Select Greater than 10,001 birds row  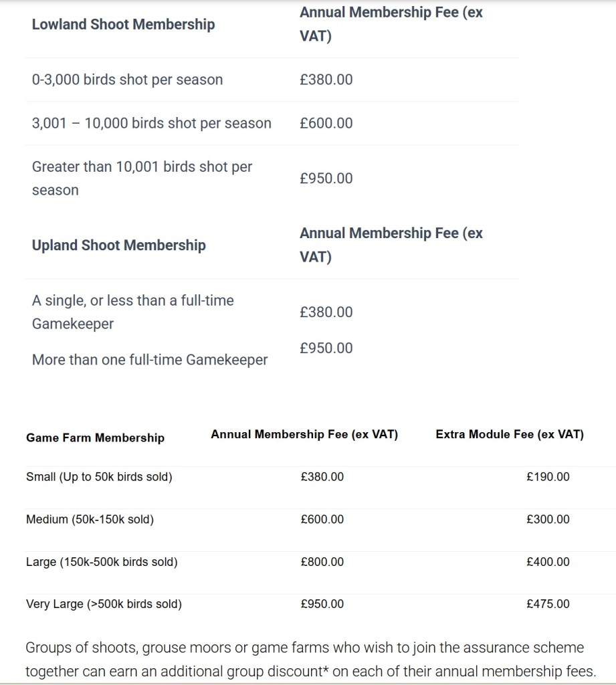point(142,178)
